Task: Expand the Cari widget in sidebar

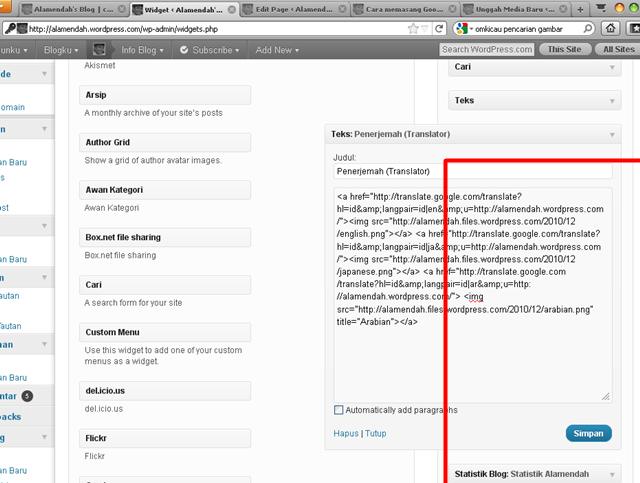Action: pos(611,67)
